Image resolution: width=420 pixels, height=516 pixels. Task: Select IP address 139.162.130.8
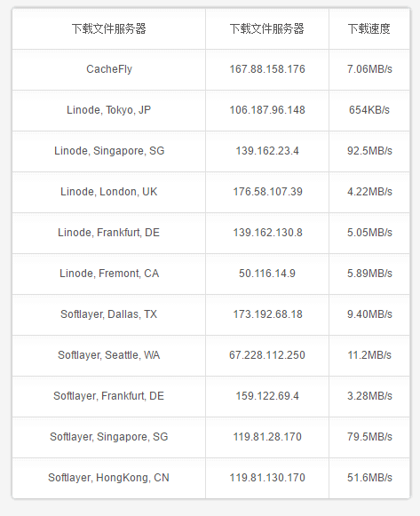267,233
